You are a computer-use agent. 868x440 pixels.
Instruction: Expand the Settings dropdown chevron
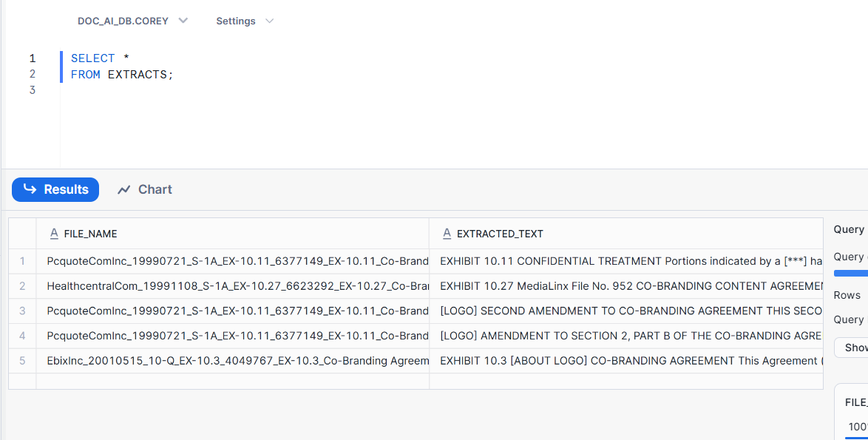pyautogui.click(x=269, y=21)
